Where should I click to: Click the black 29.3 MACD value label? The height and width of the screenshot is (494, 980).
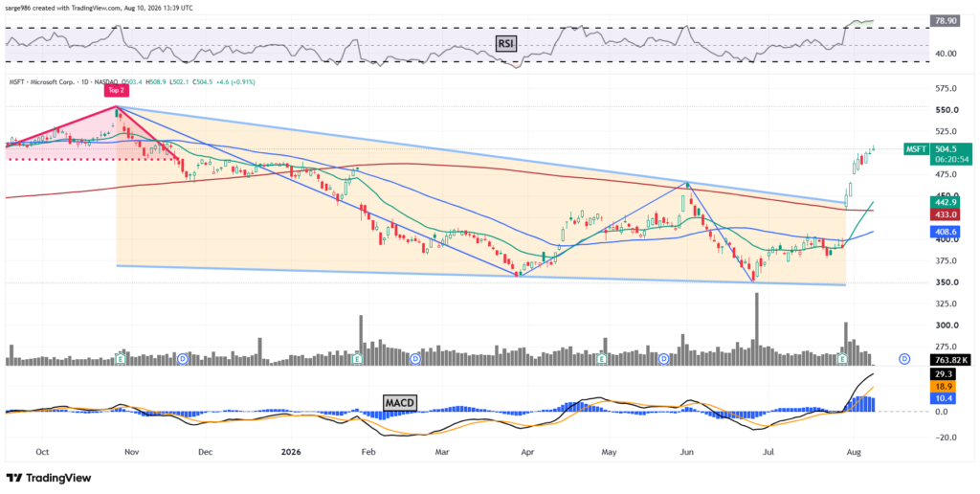click(943, 373)
